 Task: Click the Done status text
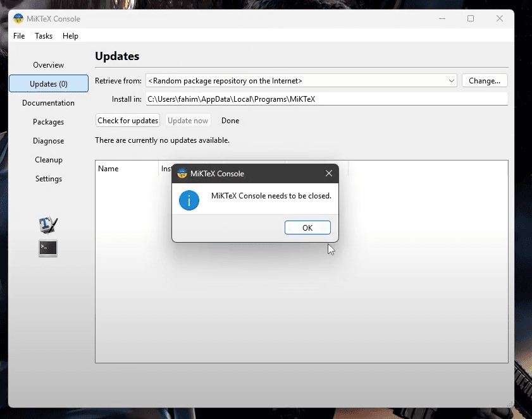(230, 121)
